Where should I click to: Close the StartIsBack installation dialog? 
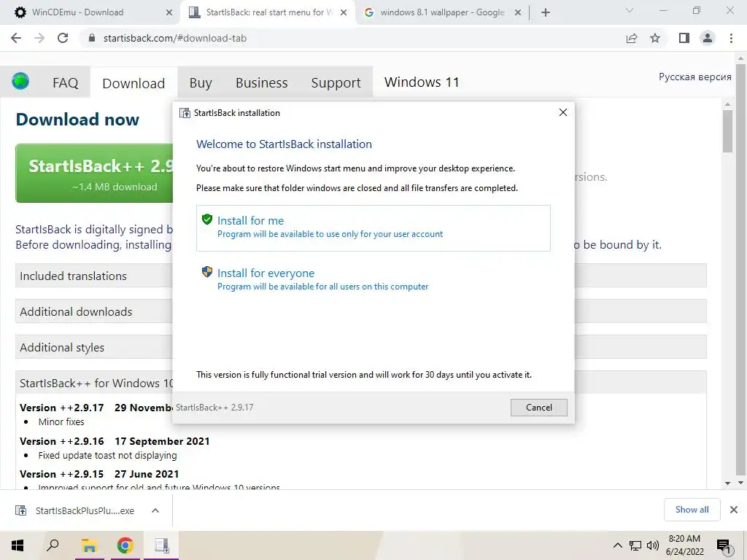562,112
